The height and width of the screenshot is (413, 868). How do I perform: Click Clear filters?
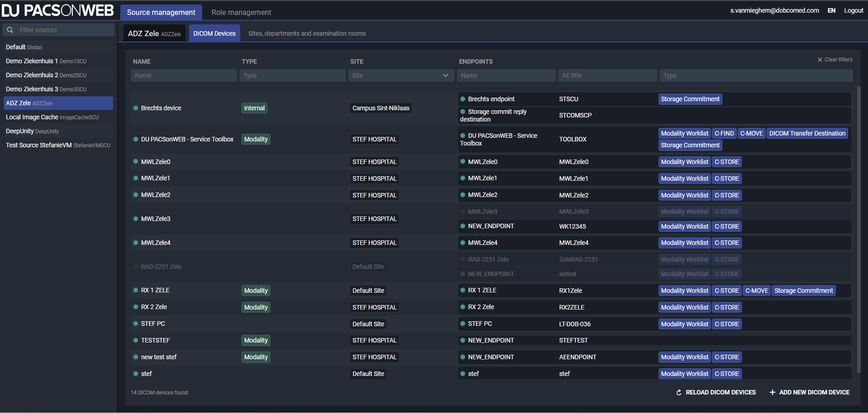coord(835,60)
